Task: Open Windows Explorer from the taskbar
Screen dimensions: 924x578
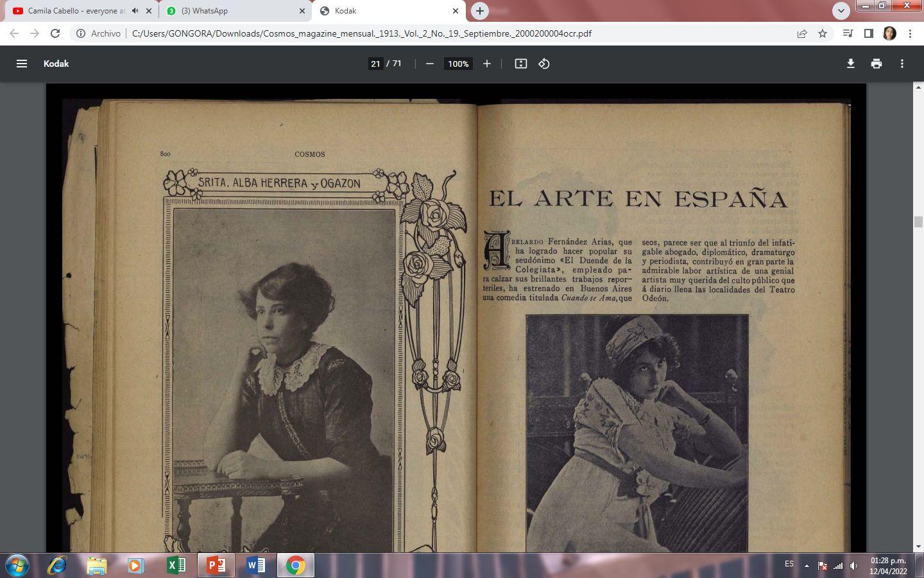Action: 96,565
